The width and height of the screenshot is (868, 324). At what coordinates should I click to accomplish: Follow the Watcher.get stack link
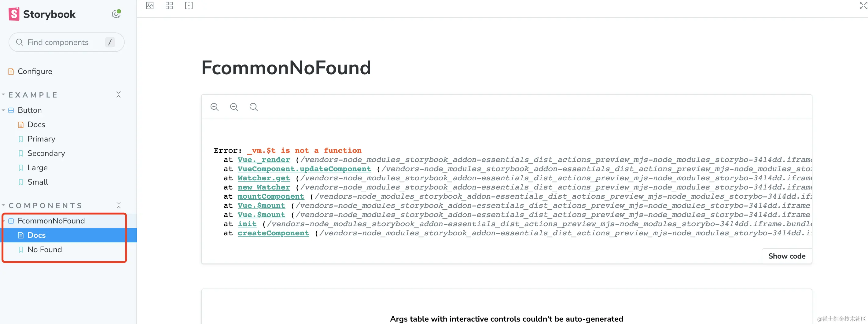[x=264, y=178]
